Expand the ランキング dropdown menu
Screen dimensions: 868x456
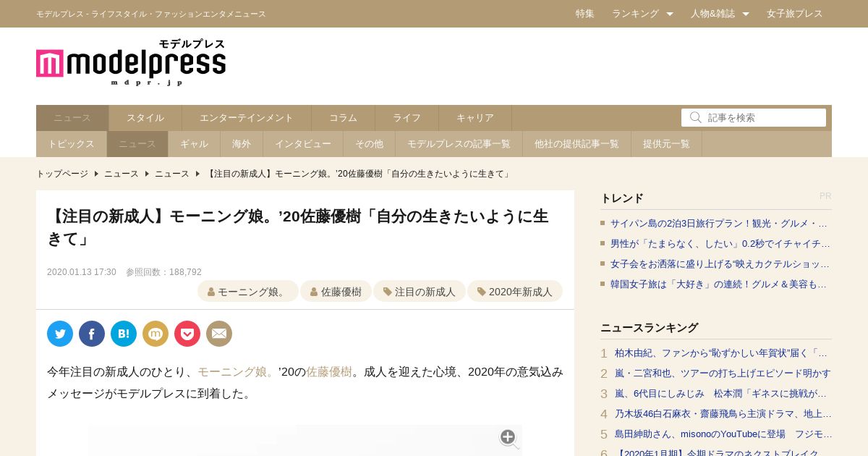tap(642, 14)
